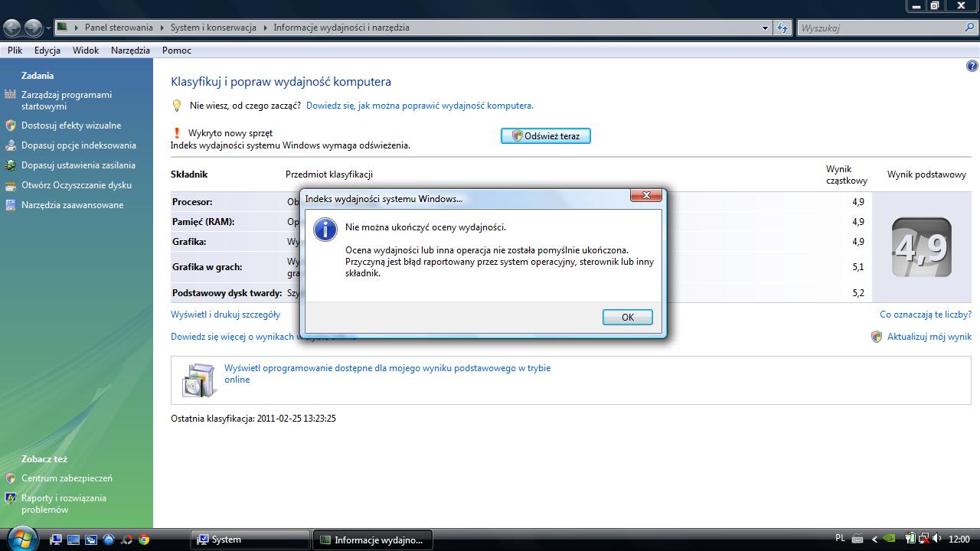This screenshot has height=551, width=980.
Task: Click the address bar refresh icon
Action: tap(782, 28)
